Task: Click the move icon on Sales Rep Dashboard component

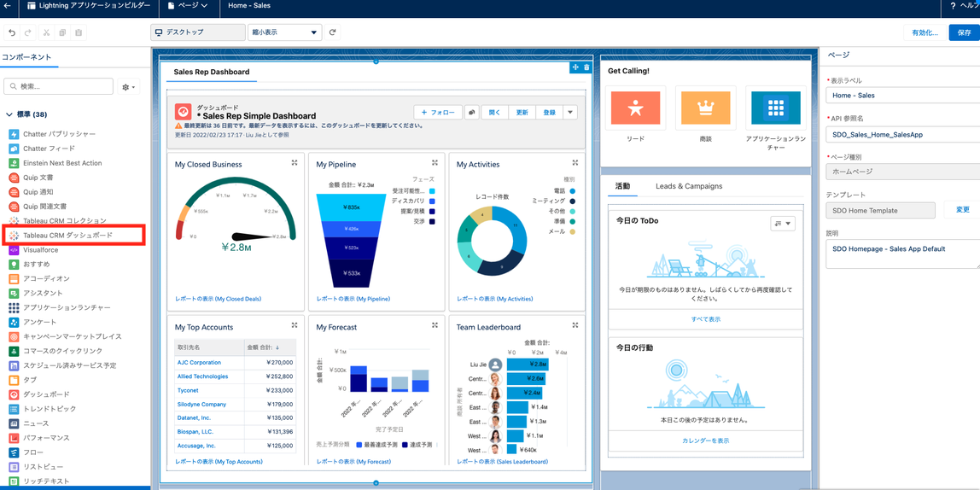Action: (x=575, y=67)
